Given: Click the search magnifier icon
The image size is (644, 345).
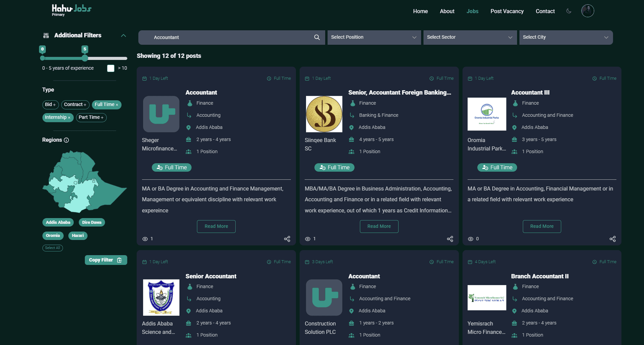Looking at the screenshot, I should pyautogui.click(x=317, y=37).
